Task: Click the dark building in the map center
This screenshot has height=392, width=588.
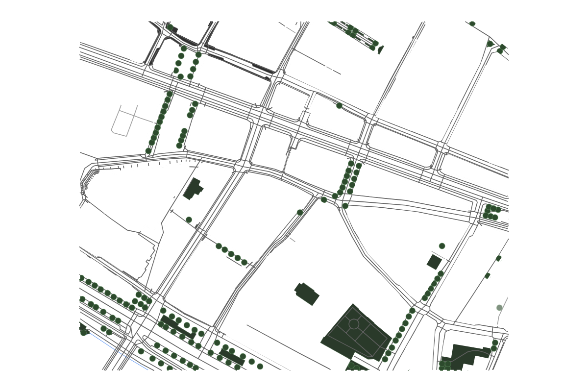Action: [307, 294]
